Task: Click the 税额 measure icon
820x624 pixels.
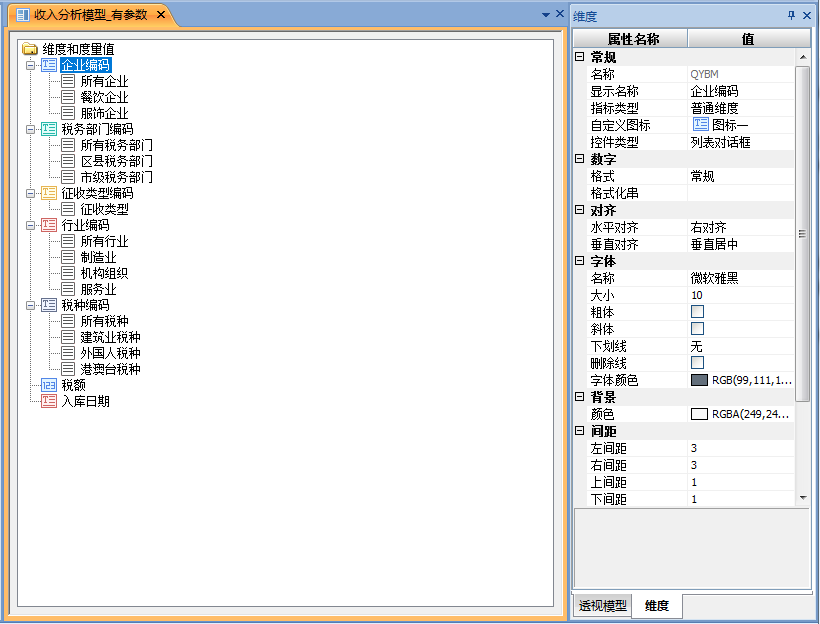Action: click(x=49, y=385)
